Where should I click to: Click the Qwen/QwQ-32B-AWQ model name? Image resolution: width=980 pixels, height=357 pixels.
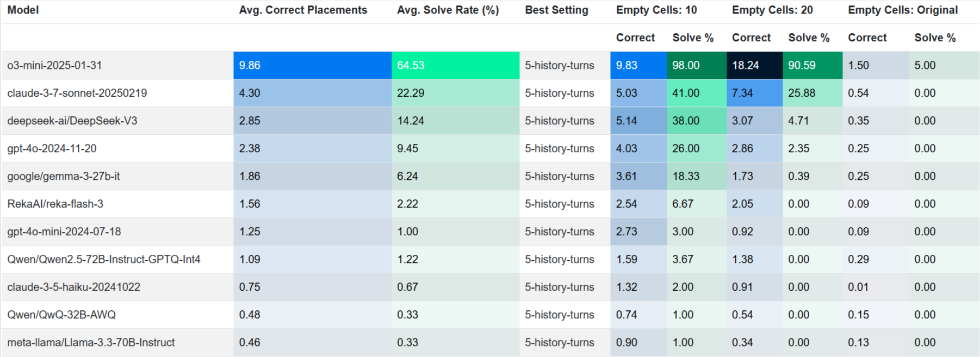pos(61,315)
